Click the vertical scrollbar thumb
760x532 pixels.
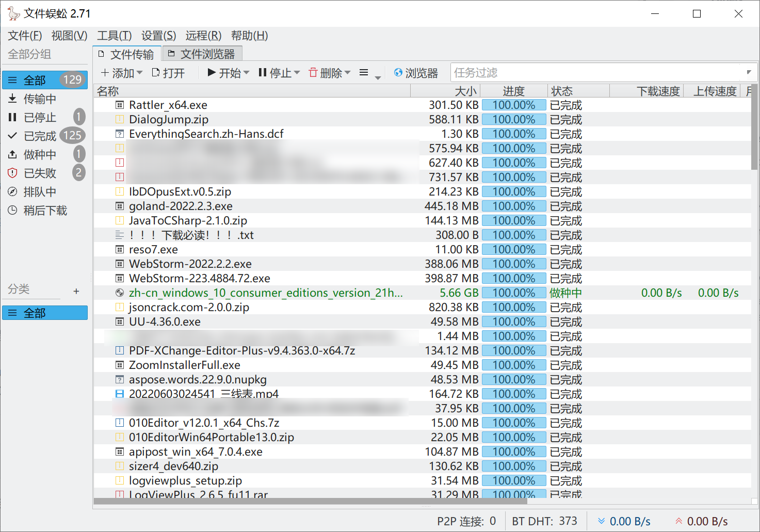click(755, 127)
